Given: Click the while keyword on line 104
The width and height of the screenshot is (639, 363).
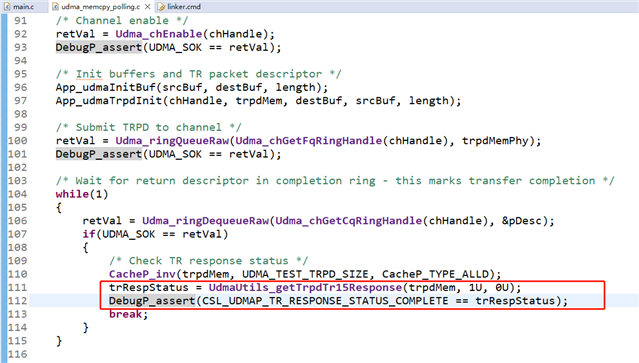Looking at the screenshot, I should [x=72, y=194].
